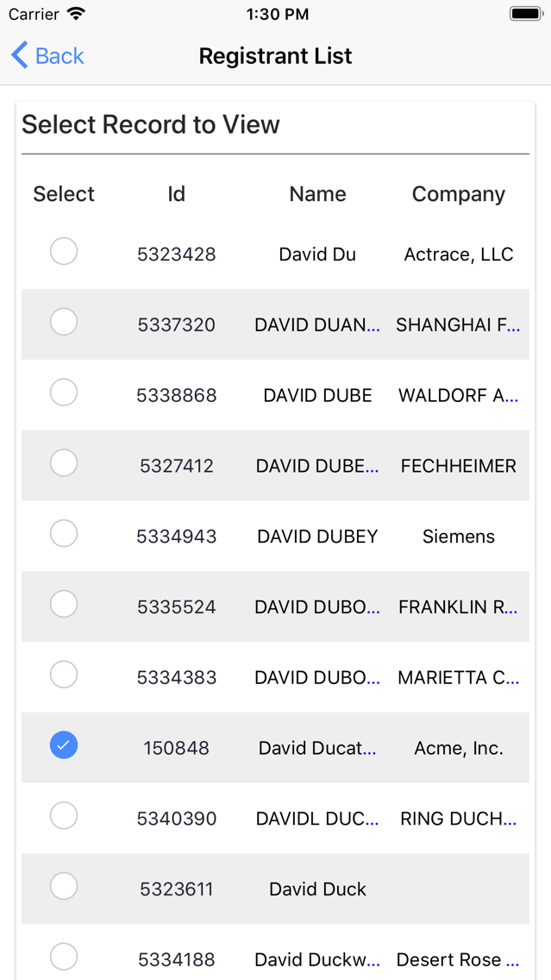Screen dimensions: 551x980
Task: Open truncated SHANGHAI F... company cell
Action: click(x=457, y=325)
